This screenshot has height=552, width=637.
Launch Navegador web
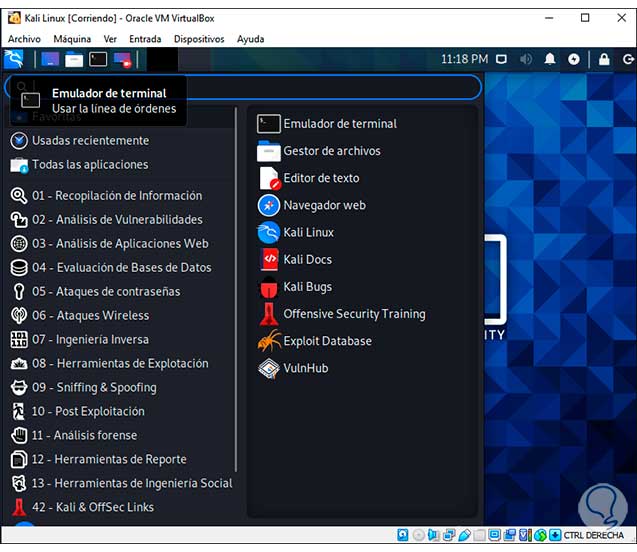(x=312, y=205)
